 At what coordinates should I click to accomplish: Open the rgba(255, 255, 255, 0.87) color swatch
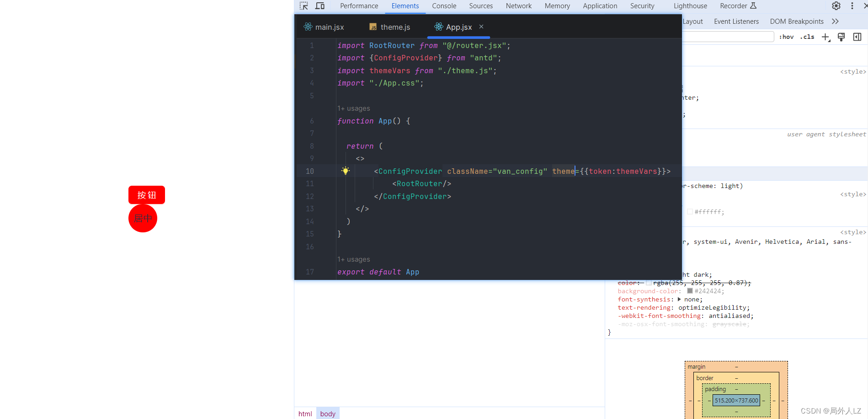click(x=649, y=283)
